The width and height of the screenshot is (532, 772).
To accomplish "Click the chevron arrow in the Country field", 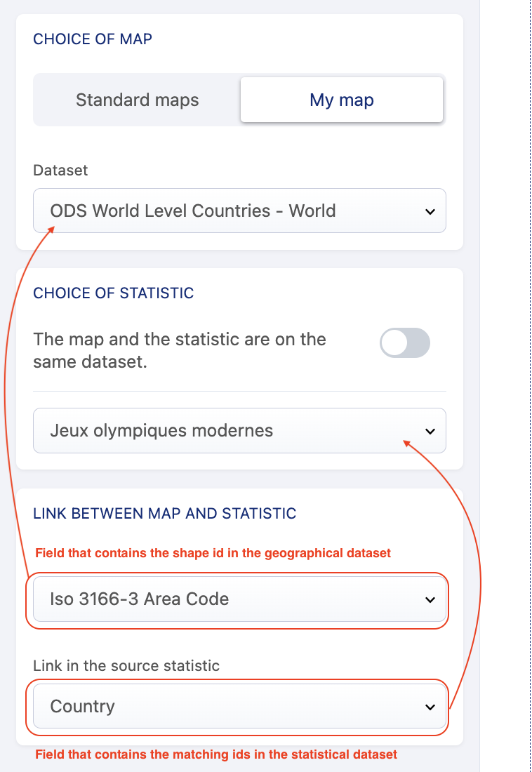I will pyautogui.click(x=430, y=707).
